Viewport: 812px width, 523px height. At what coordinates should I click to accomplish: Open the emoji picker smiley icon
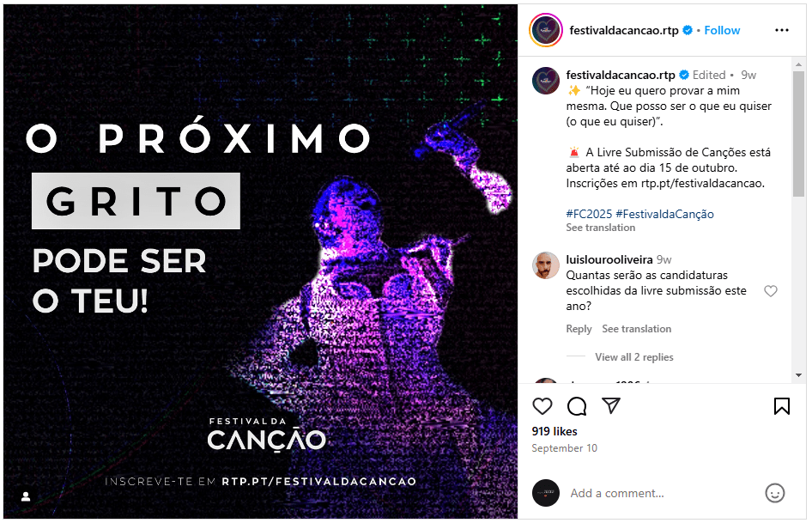click(x=775, y=493)
